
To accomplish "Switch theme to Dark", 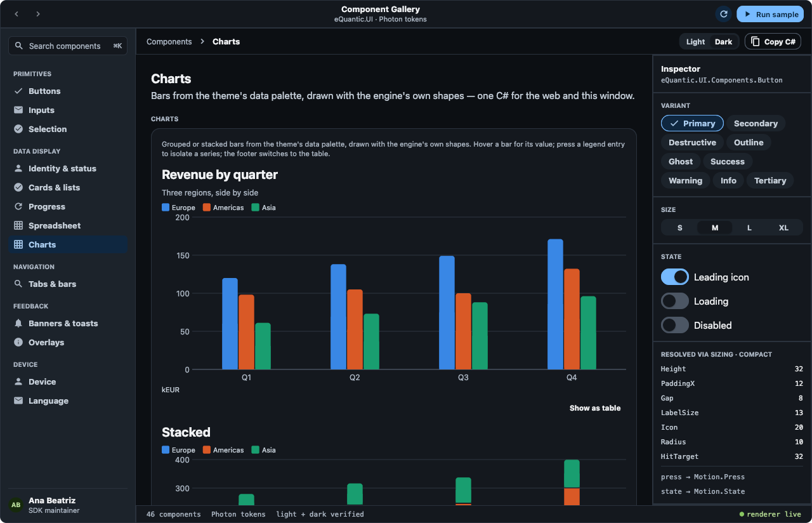I will coord(723,41).
